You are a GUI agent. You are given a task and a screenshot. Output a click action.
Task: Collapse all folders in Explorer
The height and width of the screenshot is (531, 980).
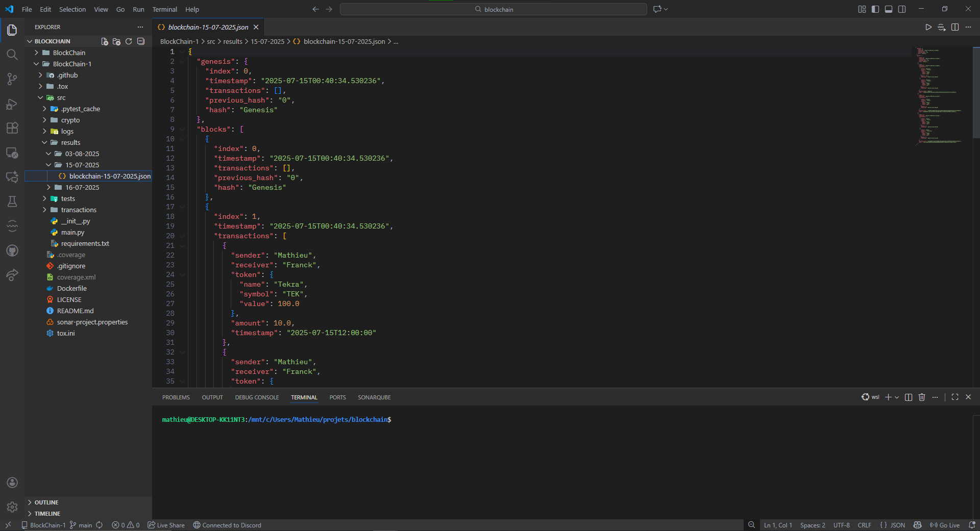point(141,41)
